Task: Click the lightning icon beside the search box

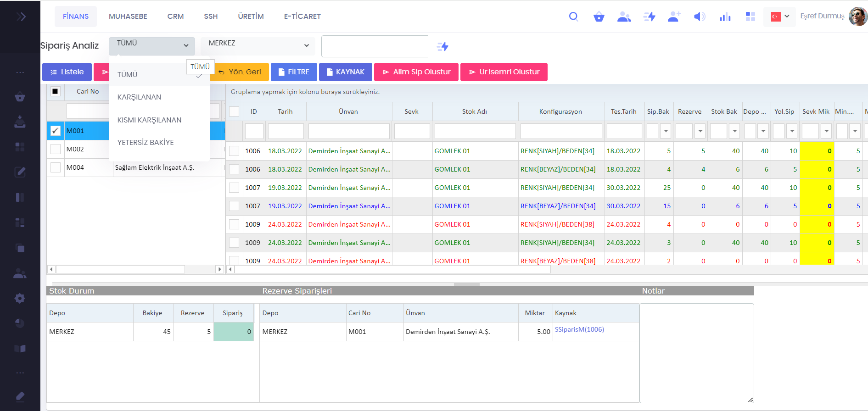Action: click(442, 46)
